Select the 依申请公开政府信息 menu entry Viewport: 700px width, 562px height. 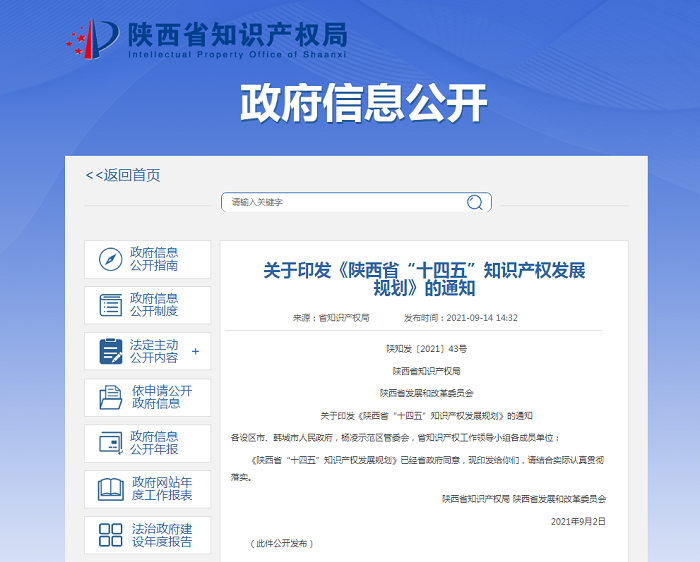(161, 397)
